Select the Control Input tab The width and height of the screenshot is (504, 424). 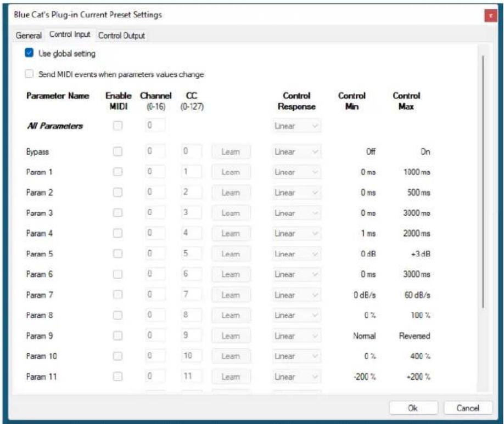pyautogui.click(x=70, y=35)
